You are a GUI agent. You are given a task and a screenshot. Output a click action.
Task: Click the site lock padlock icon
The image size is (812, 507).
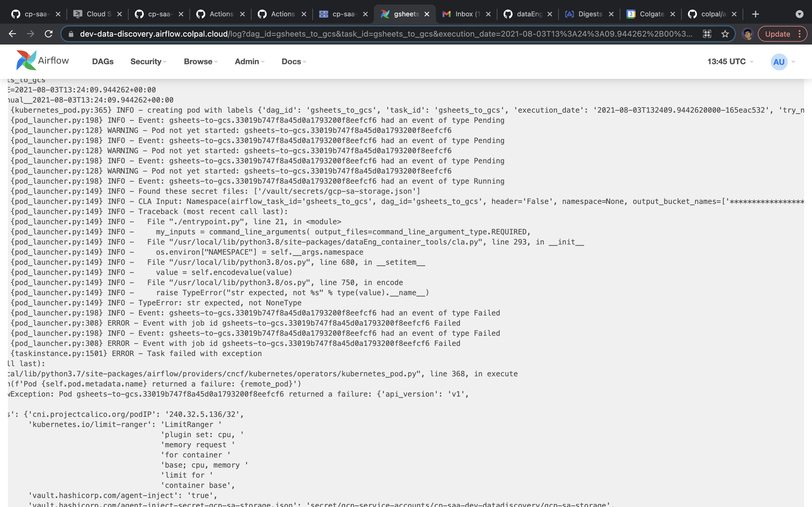pos(71,34)
